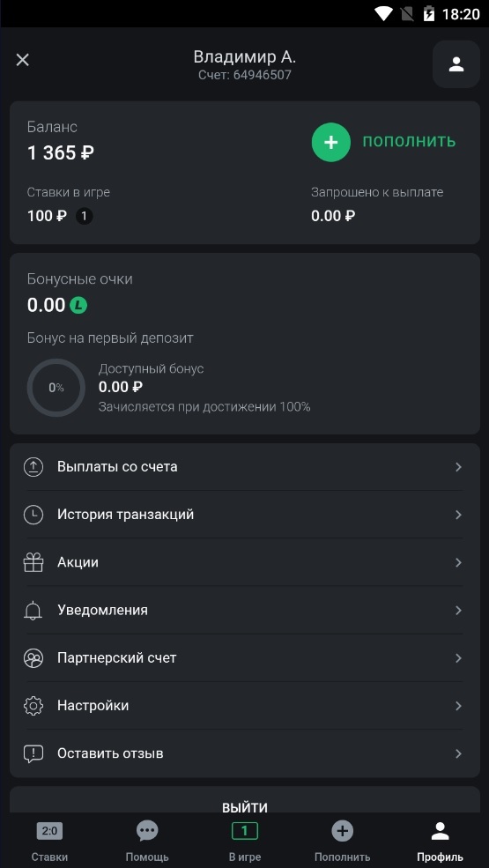Tap the green plus deposit circle icon
Screen dimensions: 489x868
(x=330, y=142)
